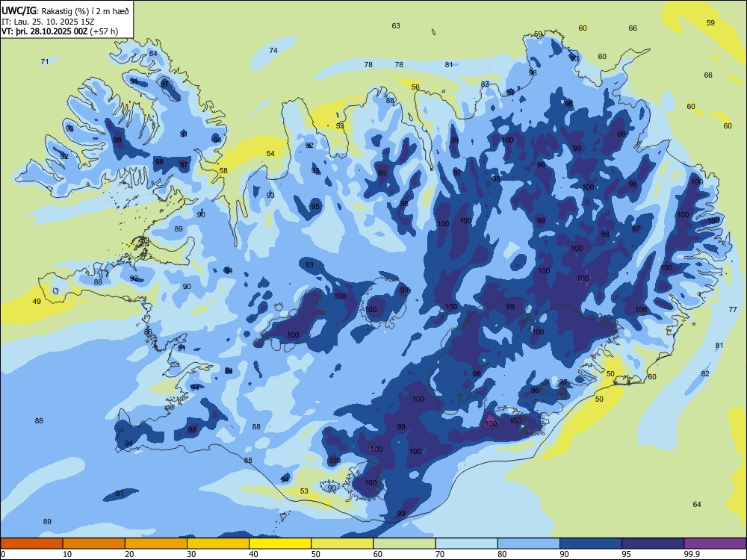The width and height of the screenshot is (747, 560).
Task: Click the map title 'UWC/IG: Rakastig (%) í 2 m hæð'
Action: [x=65, y=10]
